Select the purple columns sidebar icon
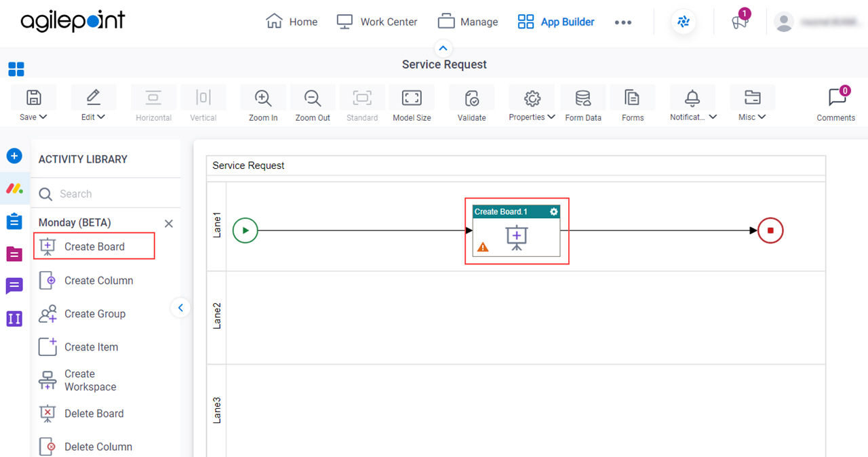The width and height of the screenshot is (868, 457). coord(14,318)
